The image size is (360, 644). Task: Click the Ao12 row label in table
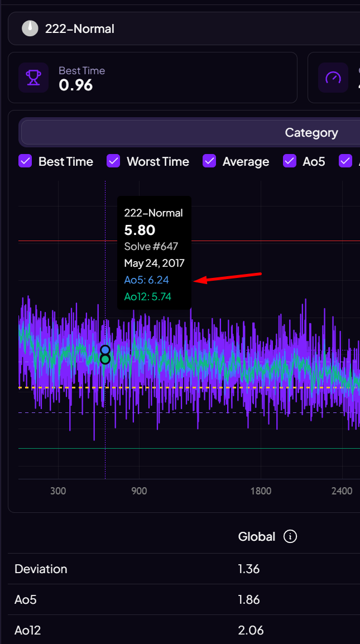(x=27, y=631)
